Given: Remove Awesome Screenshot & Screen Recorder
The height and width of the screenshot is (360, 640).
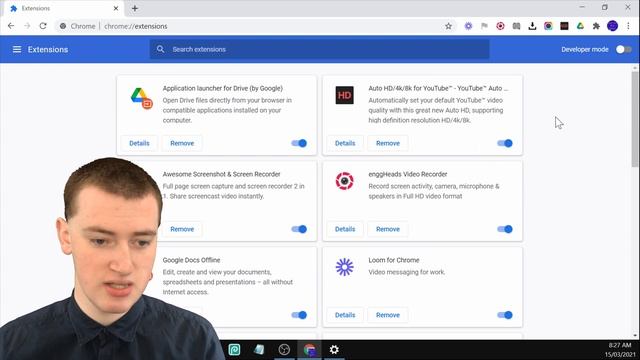Looking at the screenshot, I should tap(182, 229).
